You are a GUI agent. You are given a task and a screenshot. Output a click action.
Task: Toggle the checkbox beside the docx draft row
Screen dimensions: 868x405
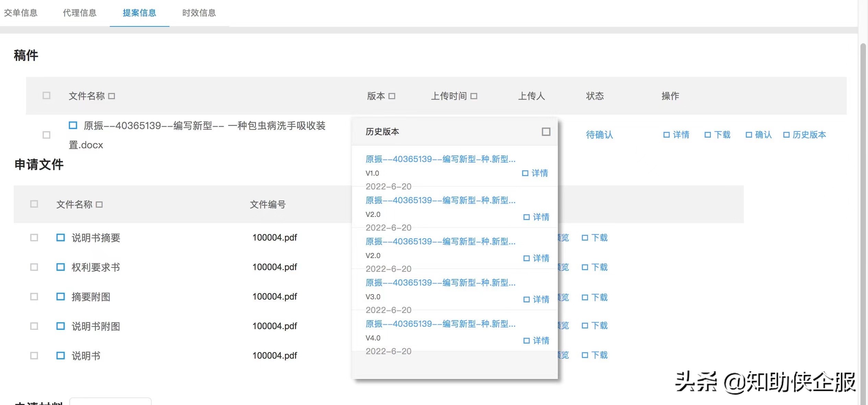coord(46,135)
